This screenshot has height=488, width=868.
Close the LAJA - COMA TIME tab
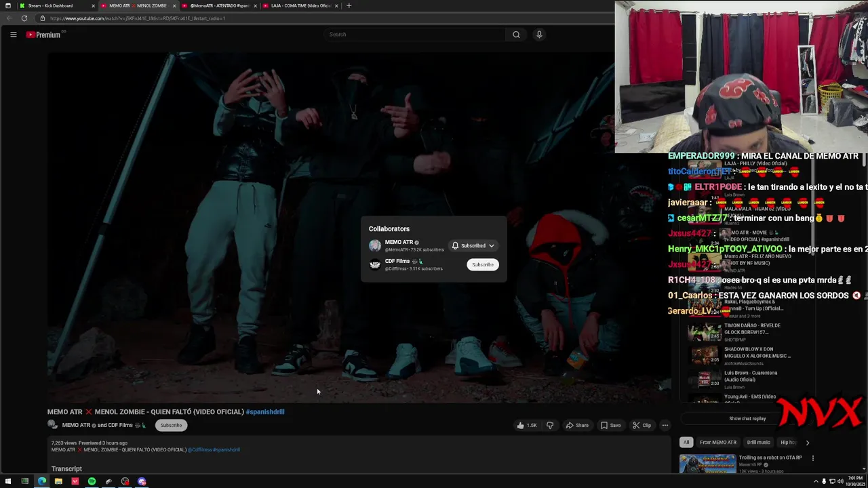(336, 5)
